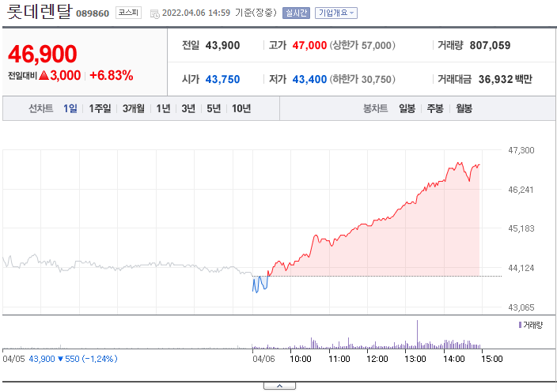Select the 1년 chart range
Image resolution: width=557 pixels, height=392 pixels.
tap(163, 108)
